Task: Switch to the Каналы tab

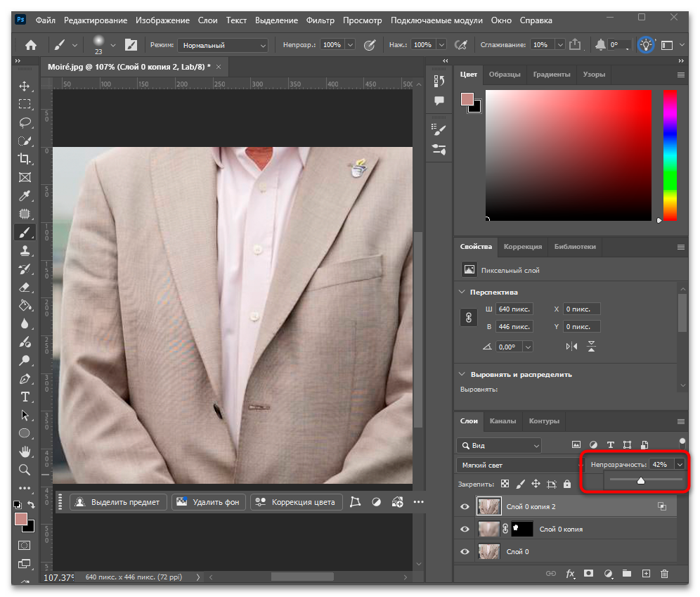Action: pos(503,421)
